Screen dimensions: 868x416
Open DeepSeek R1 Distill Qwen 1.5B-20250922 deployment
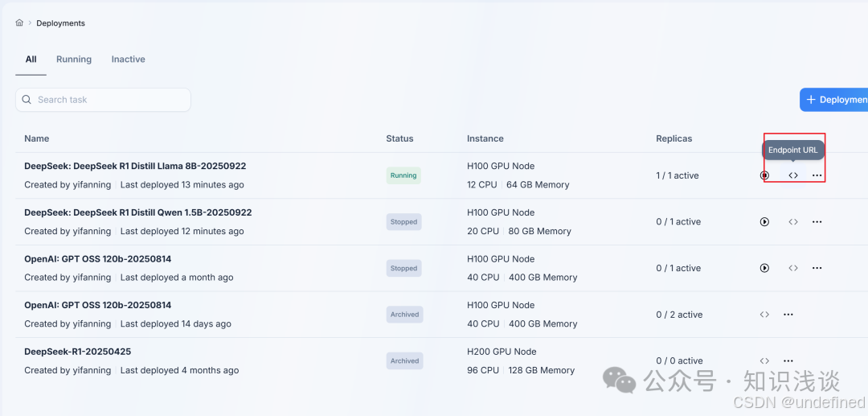138,212
